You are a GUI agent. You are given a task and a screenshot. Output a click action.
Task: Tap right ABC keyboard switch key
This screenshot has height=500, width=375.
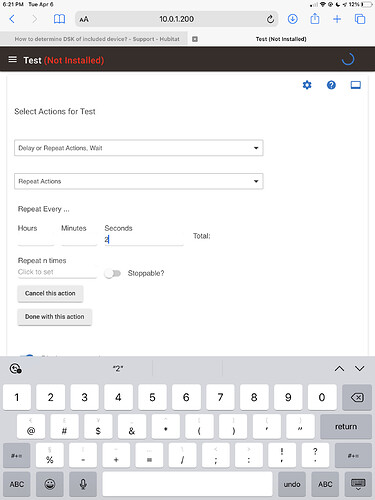pos(325,484)
